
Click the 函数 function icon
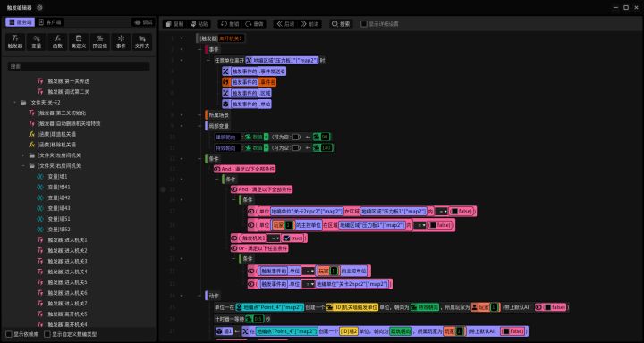[x=57, y=42]
